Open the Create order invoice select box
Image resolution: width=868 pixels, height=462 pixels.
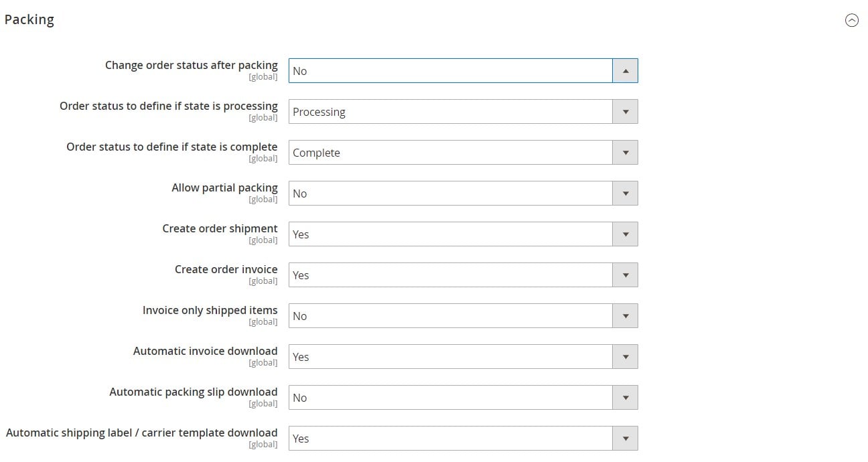click(463, 275)
